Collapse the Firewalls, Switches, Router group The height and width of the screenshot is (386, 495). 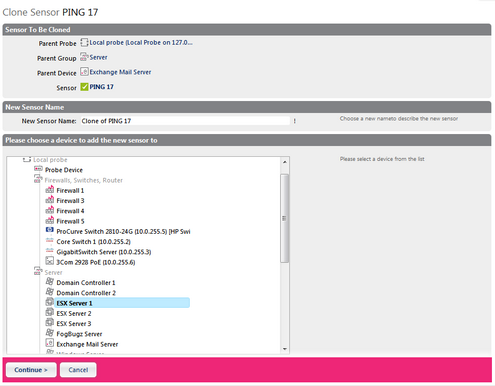[38, 179]
